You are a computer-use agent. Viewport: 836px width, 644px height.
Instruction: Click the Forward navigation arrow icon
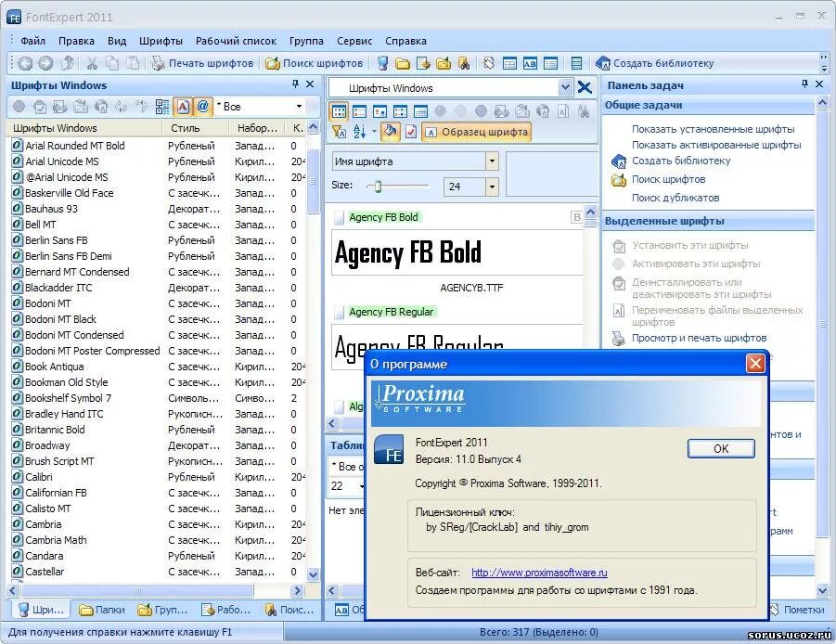(45, 63)
